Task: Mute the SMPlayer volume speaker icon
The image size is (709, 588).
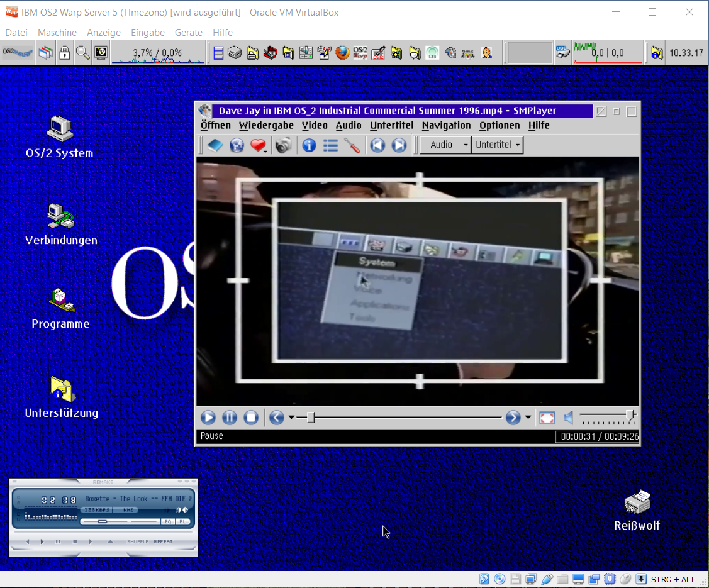Action: [x=569, y=418]
